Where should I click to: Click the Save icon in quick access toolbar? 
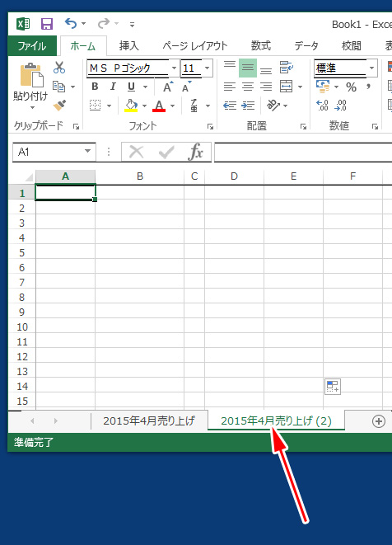[47, 24]
